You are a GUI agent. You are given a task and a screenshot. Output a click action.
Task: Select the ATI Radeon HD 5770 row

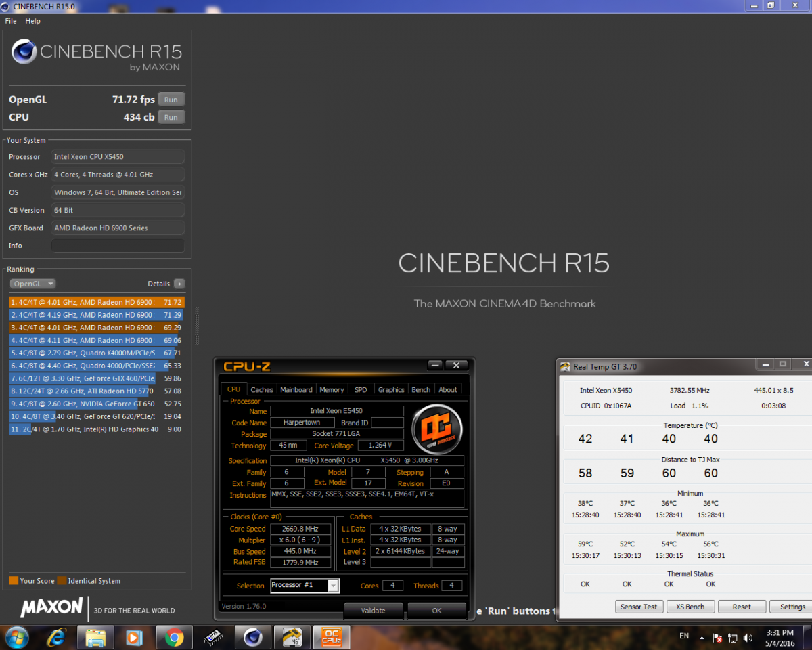[97, 391]
